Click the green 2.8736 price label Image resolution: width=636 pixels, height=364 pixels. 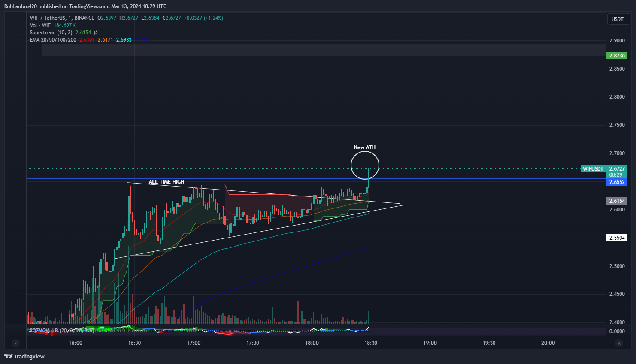coord(617,56)
